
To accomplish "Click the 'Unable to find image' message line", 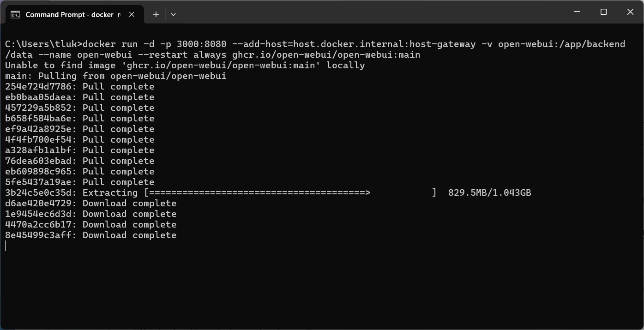I will pos(185,65).
